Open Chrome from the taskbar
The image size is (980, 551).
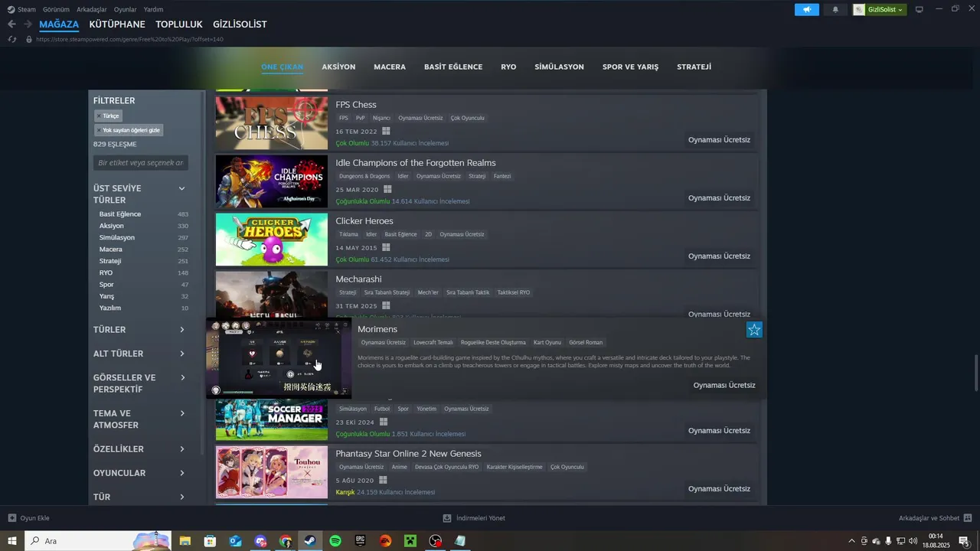click(x=285, y=541)
